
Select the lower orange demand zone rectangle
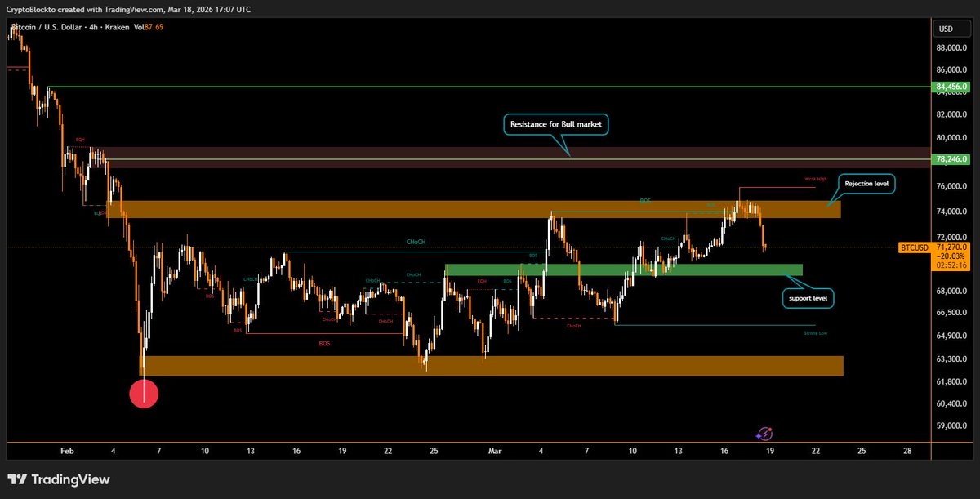492,366
